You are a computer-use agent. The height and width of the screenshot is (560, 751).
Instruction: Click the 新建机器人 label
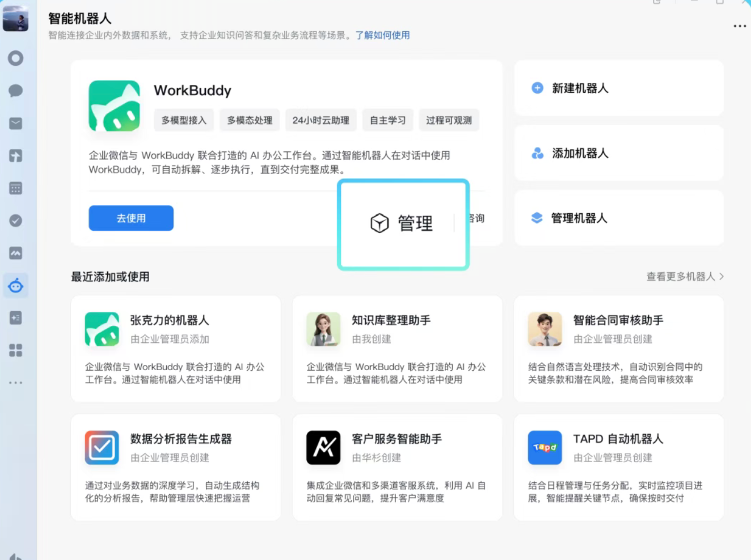tap(580, 88)
